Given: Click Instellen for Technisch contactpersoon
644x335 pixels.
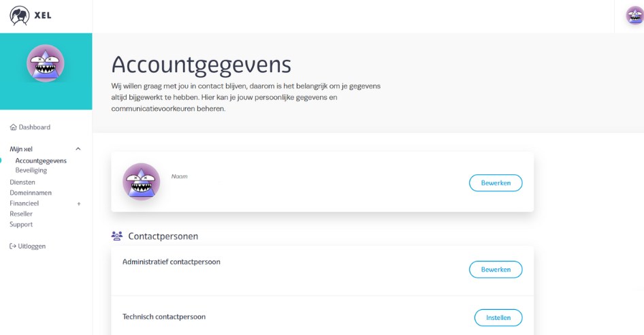Looking at the screenshot, I should pyautogui.click(x=498, y=318).
